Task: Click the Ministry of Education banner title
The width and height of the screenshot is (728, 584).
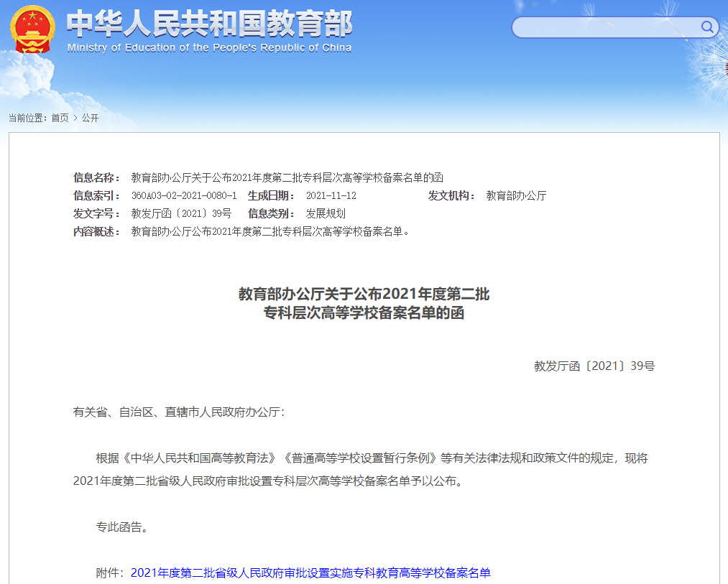Action: (x=208, y=25)
